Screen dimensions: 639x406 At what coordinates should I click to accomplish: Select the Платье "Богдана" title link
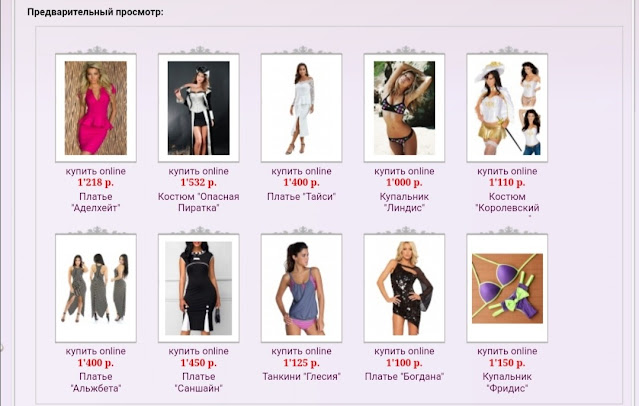(404, 376)
